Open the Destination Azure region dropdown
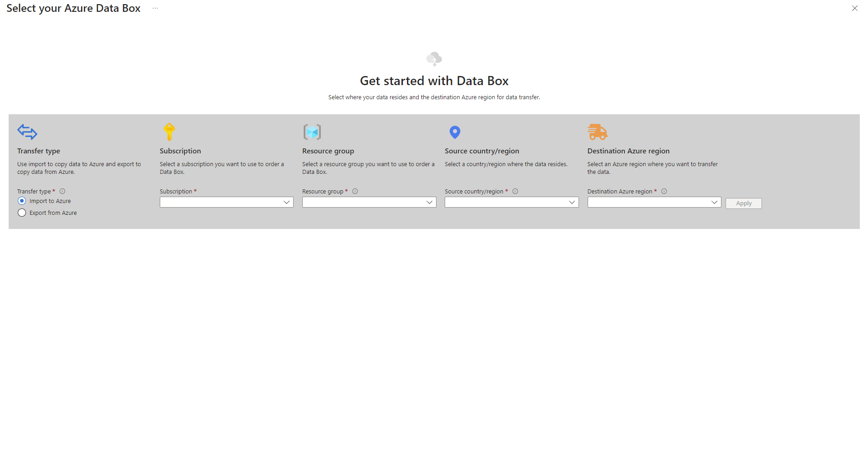Image resolution: width=868 pixels, height=457 pixels. coord(654,202)
